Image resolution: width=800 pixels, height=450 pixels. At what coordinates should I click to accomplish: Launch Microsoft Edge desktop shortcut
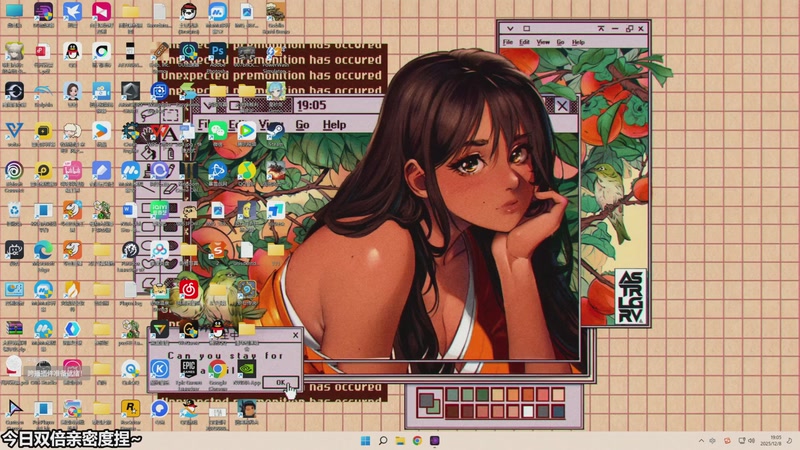(43, 250)
